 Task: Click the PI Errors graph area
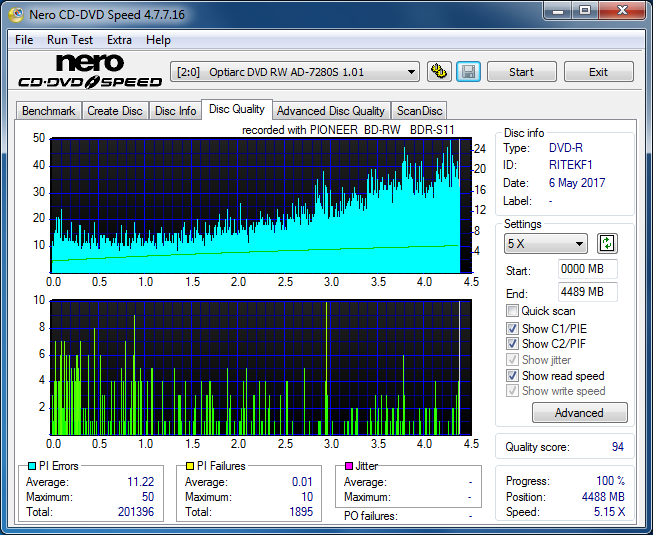261,206
